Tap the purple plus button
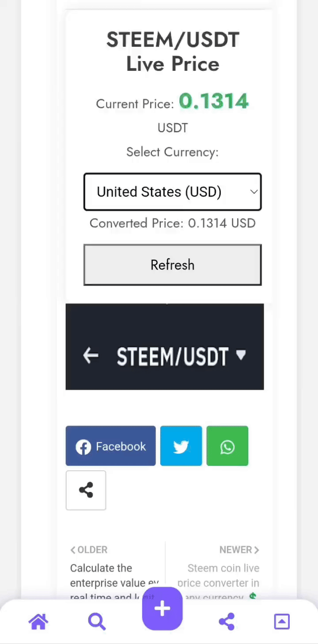Screen dimensions: 318x644 pyautogui.click(x=162, y=609)
